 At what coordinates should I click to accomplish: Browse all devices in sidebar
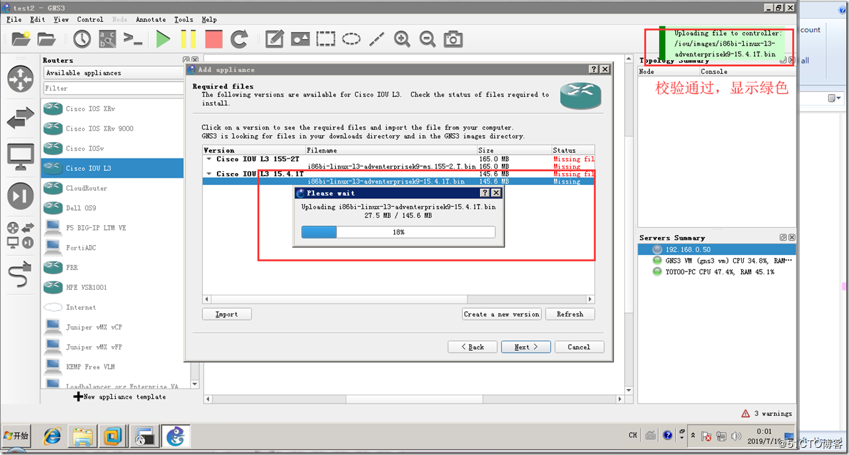pos(21,235)
